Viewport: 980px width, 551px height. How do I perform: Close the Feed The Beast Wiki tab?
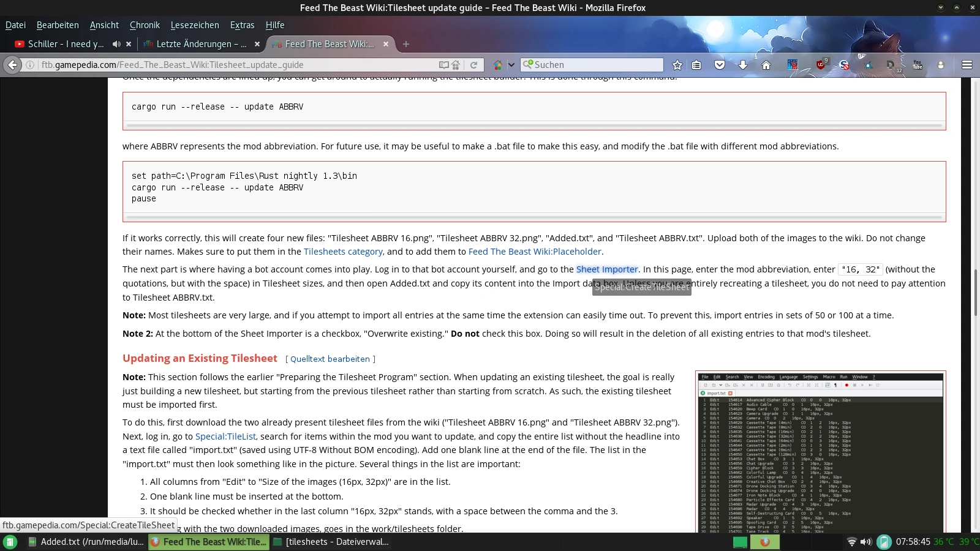click(386, 44)
